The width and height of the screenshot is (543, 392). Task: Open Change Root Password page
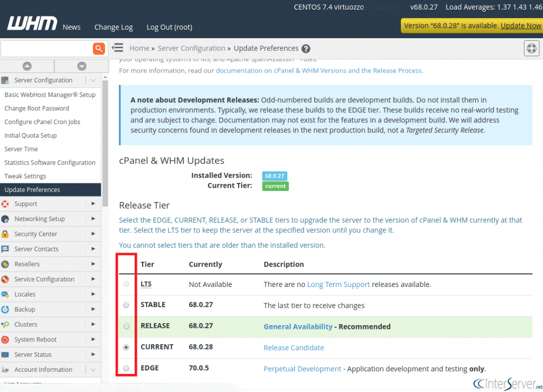(37, 108)
